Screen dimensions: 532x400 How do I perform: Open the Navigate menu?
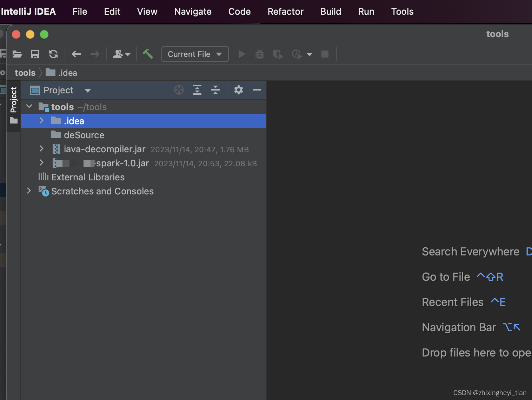point(193,12)
